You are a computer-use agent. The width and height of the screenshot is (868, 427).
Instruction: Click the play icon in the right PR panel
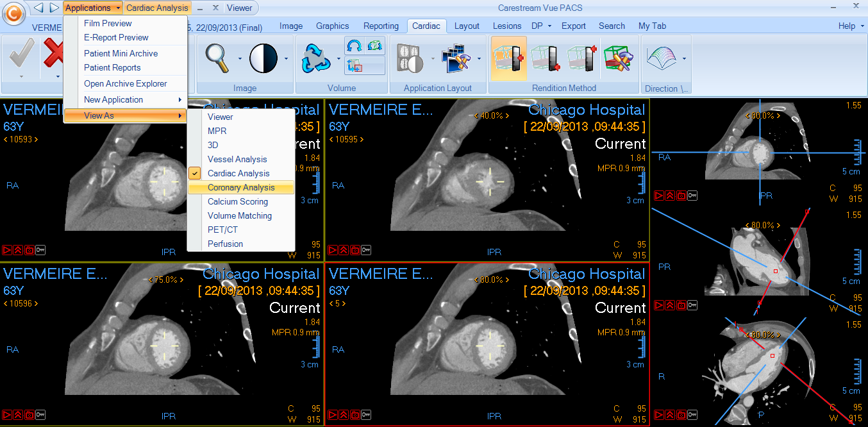(x=659, y=305)
